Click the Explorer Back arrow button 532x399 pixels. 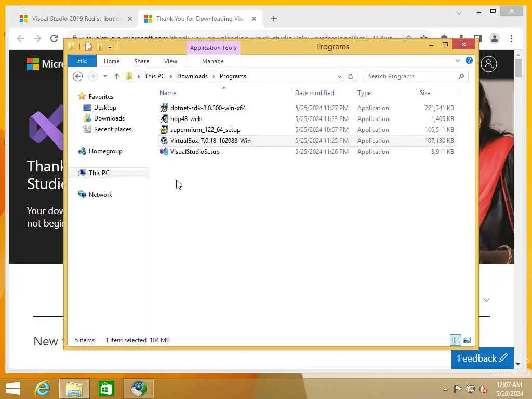tap(78, 76)
